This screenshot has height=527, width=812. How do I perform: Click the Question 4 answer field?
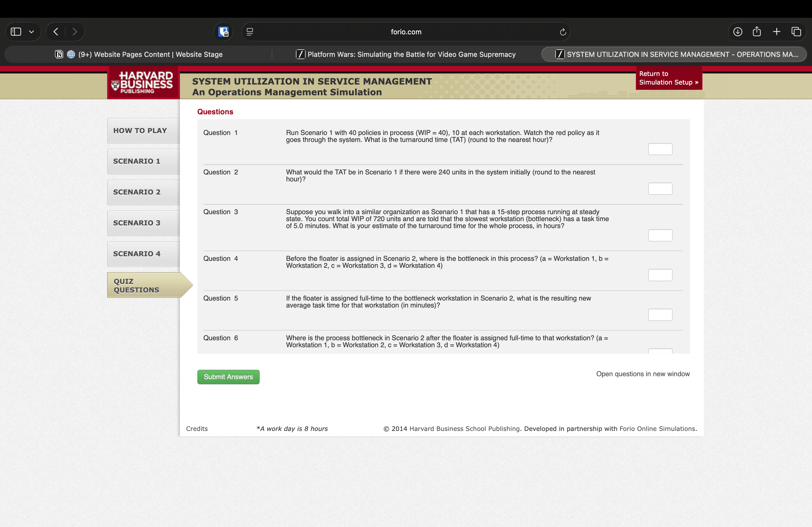click(x=660, y=275)
